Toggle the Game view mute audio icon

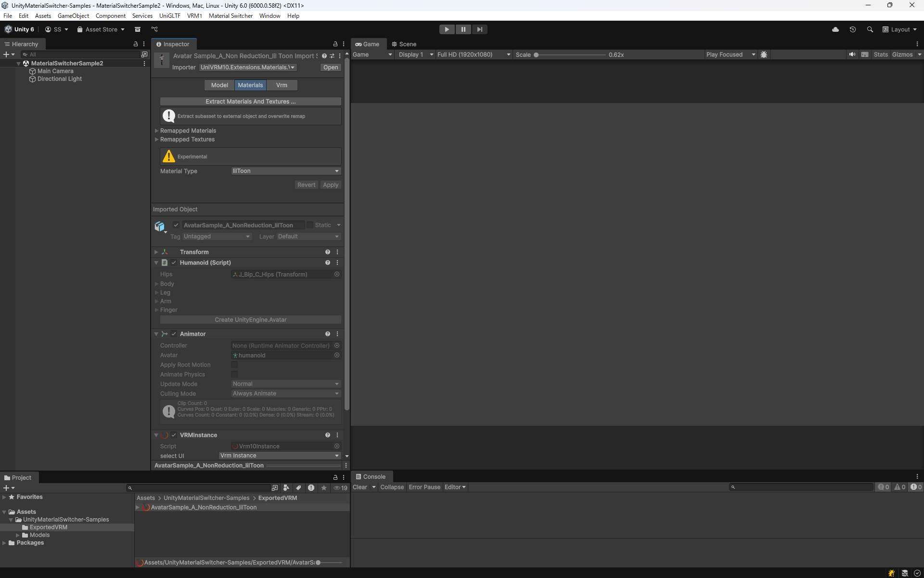pyautogui.click(x=852, y=54)
